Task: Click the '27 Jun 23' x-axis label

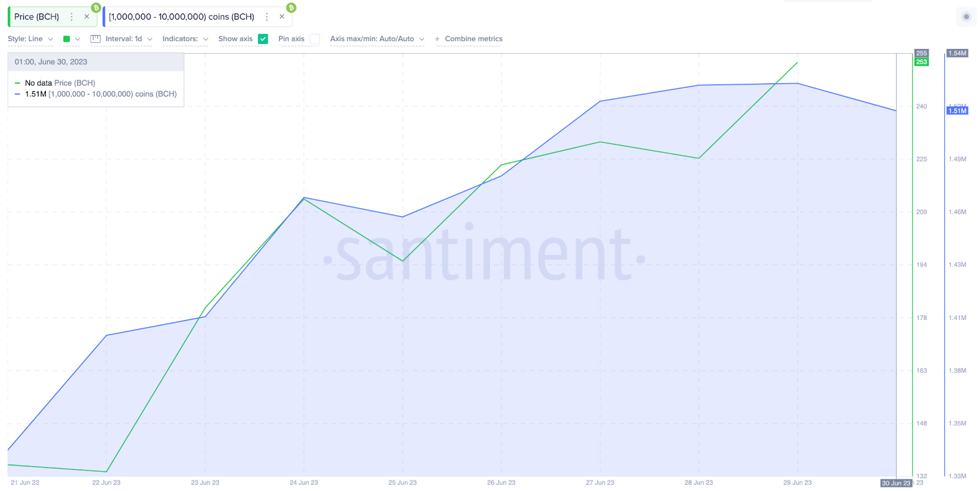Action: tap(600, 482)
